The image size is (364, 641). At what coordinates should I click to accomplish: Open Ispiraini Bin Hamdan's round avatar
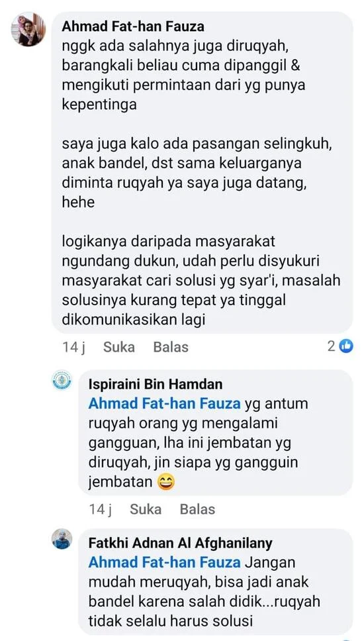[x=62, y=381]
